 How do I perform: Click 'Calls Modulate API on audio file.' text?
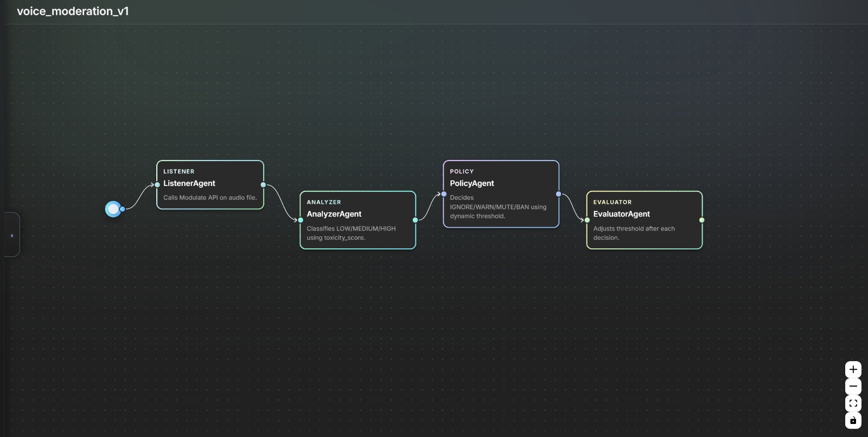(210, 198)
